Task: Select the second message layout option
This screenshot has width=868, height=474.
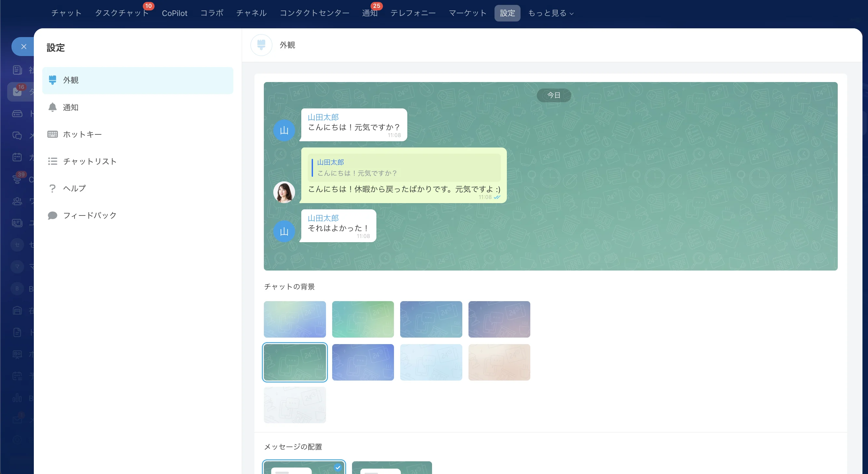Action: tap(392, 467)
